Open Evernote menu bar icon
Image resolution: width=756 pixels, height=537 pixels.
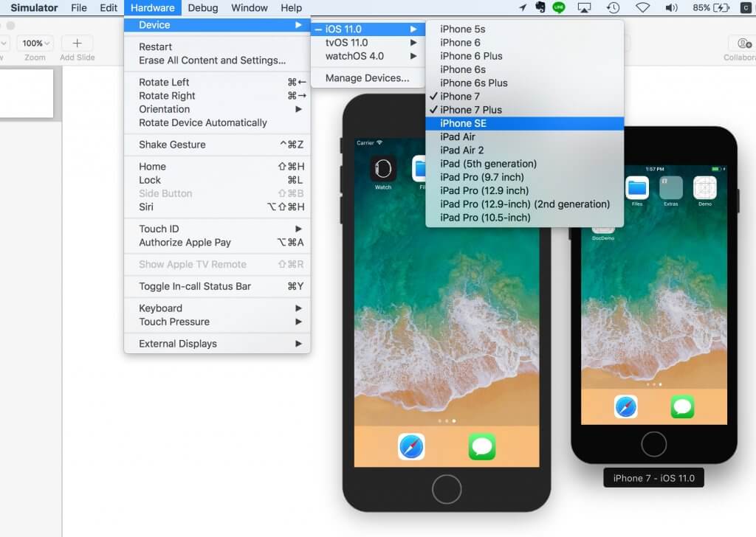[540, 7]
